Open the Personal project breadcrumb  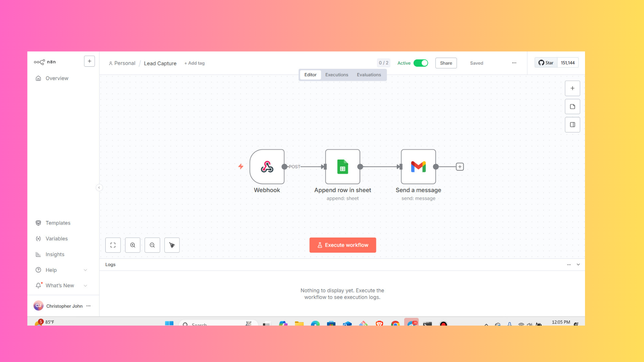point(122,63)
